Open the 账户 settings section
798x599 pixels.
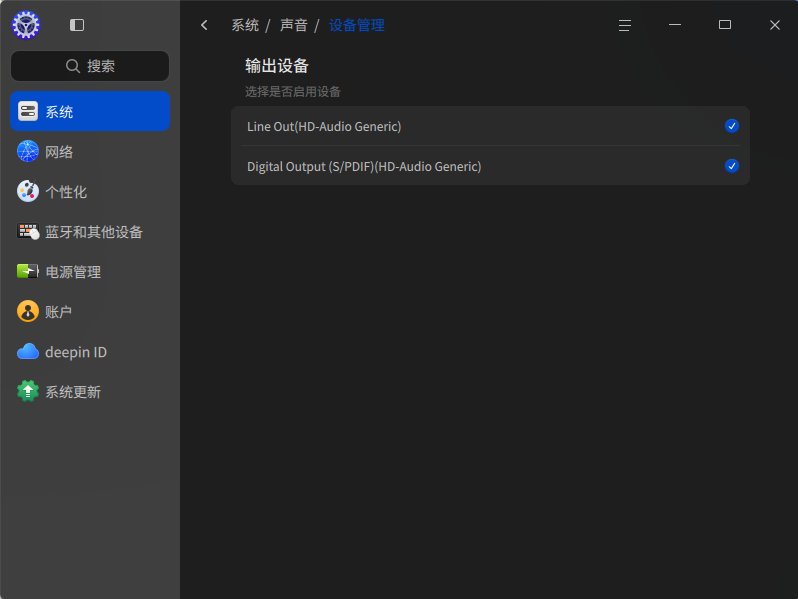coord(90,311)
